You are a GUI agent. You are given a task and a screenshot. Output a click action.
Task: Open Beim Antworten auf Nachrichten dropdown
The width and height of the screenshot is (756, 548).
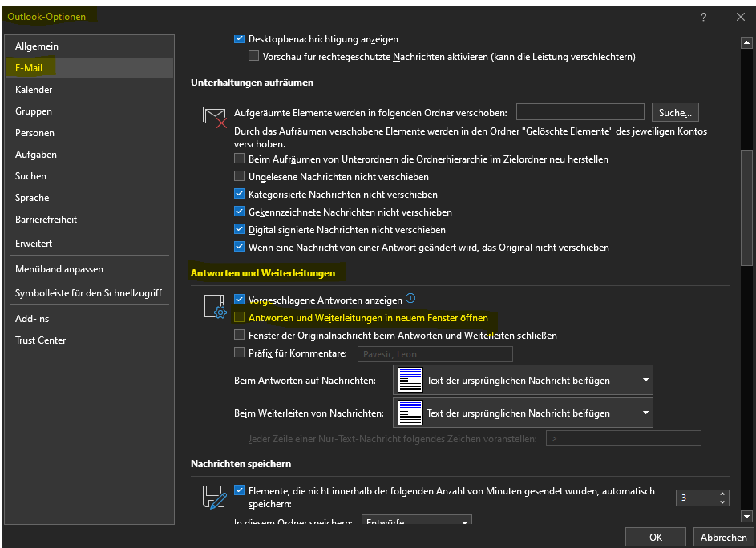tap(524, 381)
